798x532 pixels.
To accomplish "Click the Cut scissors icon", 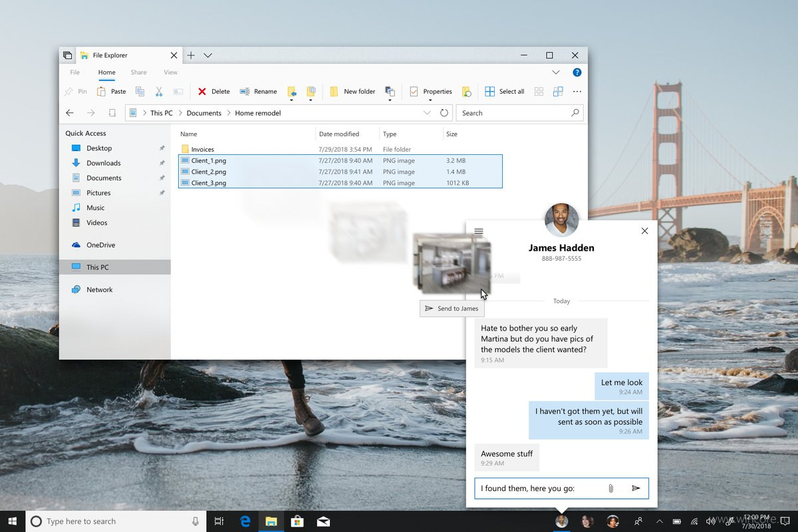I will coord(159,92).
